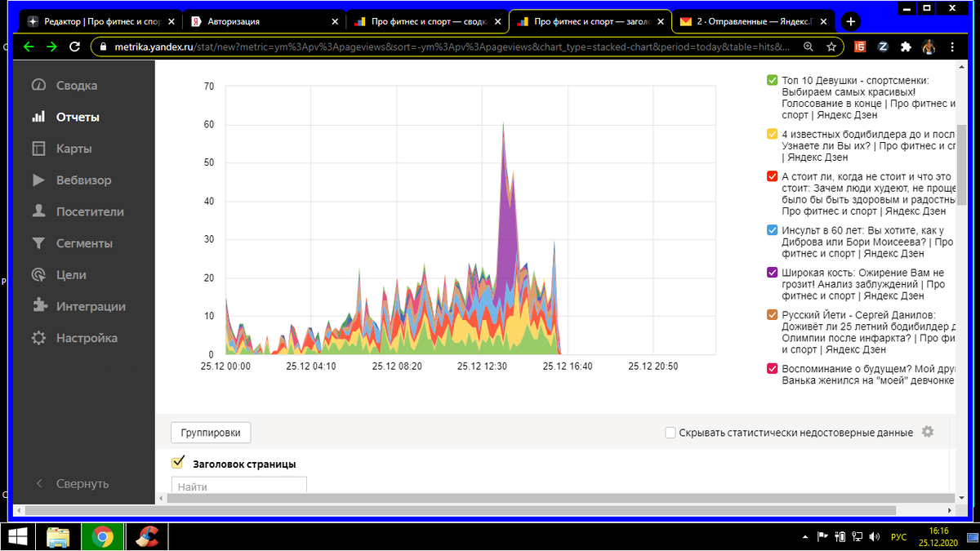Open the Windows Start menu
Image resolution: width=980 pixels, height=551 pixels.
click(16, 536)
